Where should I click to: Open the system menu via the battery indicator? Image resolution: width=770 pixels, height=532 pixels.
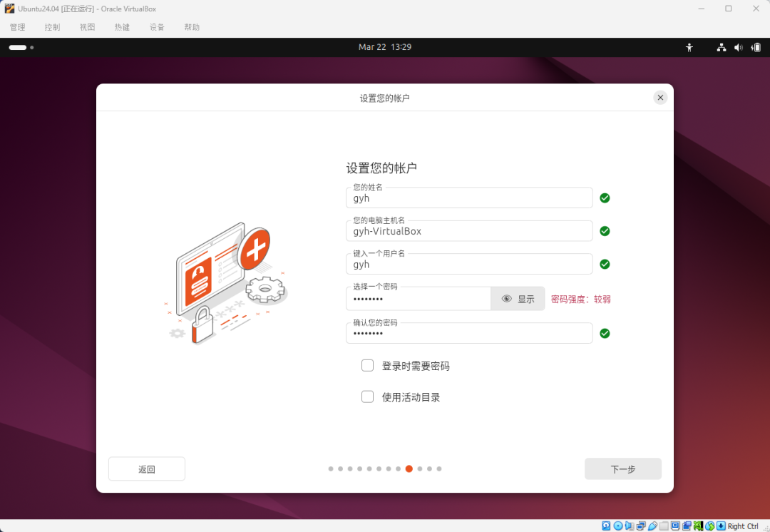point(755,47)
